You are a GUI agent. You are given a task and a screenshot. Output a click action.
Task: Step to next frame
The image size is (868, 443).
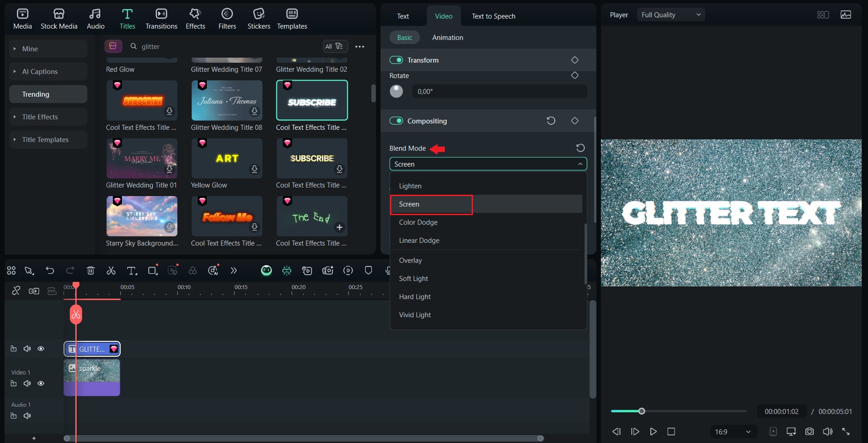pyautogui.click(x=635, y=431)
